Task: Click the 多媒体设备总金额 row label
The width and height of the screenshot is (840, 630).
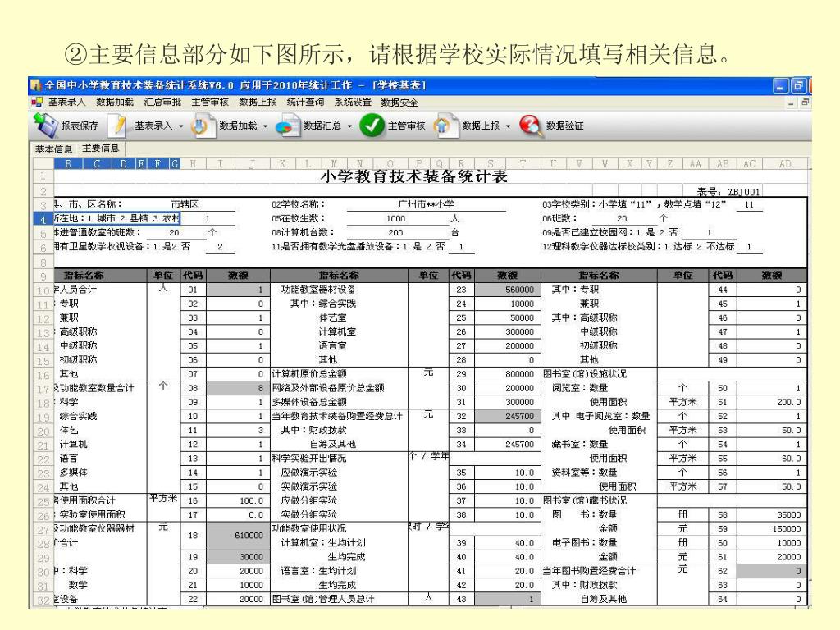Action: (308, 402)
